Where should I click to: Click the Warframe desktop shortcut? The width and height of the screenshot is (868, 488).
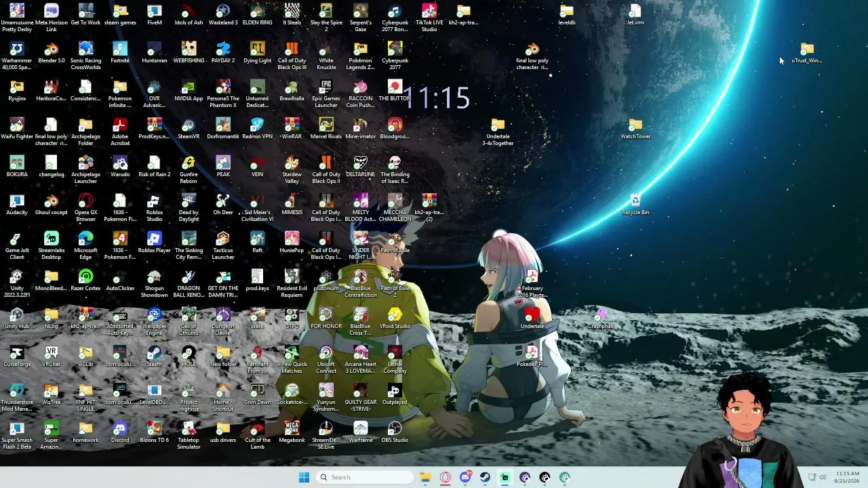pyautogui.click(x=360, y=432)
